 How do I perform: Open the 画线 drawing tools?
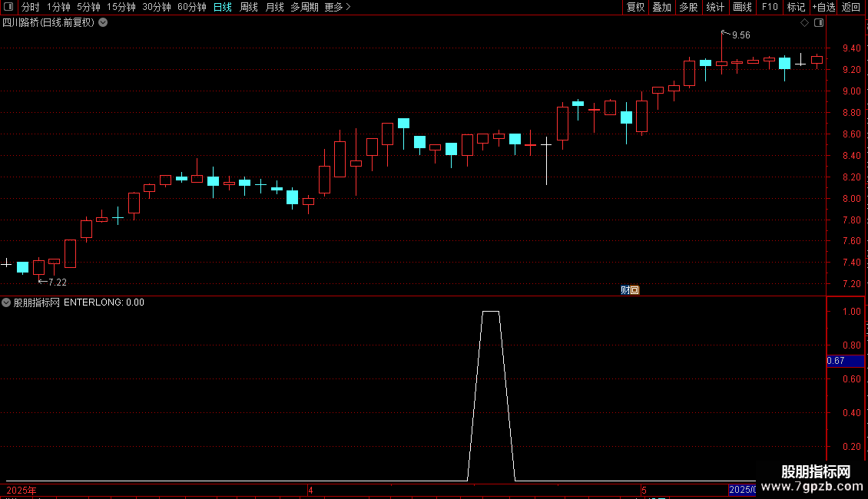coord(742,7)
